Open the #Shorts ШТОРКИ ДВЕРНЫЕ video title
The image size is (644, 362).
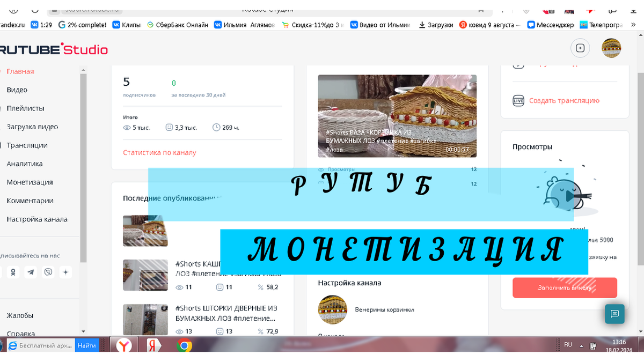click(x=226, y=313)
